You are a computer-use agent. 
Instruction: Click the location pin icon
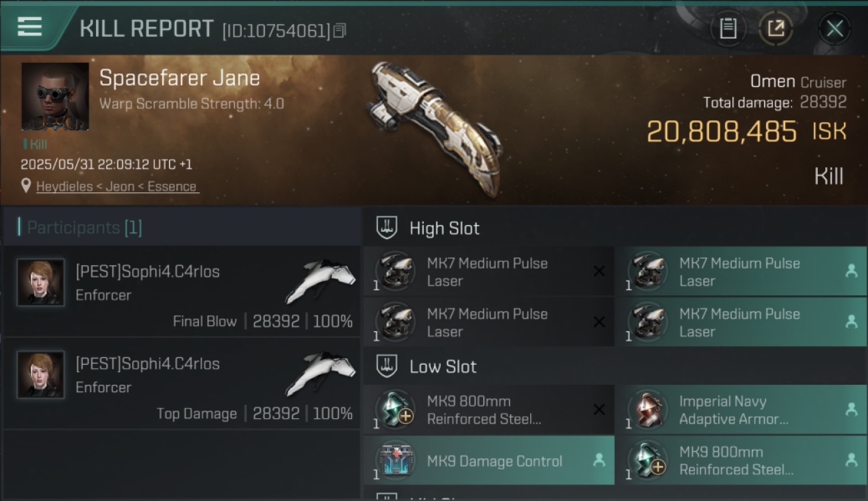tap(26, 186)
